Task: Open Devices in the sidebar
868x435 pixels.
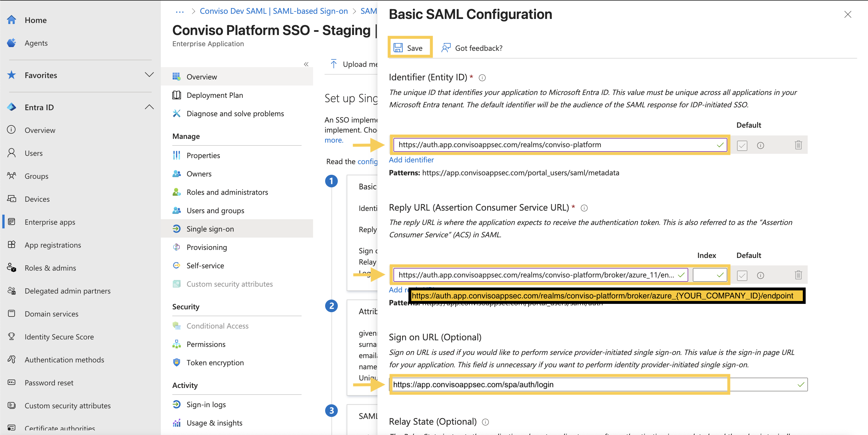Action: [37, 199]
